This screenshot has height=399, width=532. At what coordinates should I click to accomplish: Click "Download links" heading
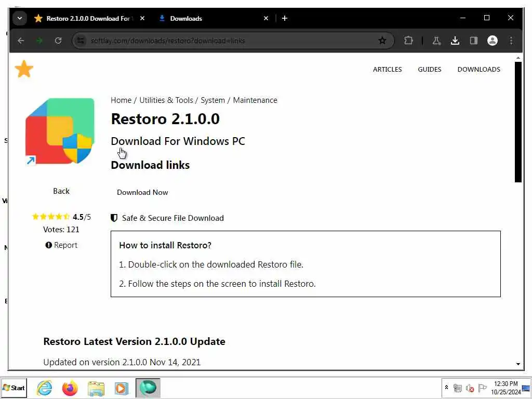click(150, 165)
